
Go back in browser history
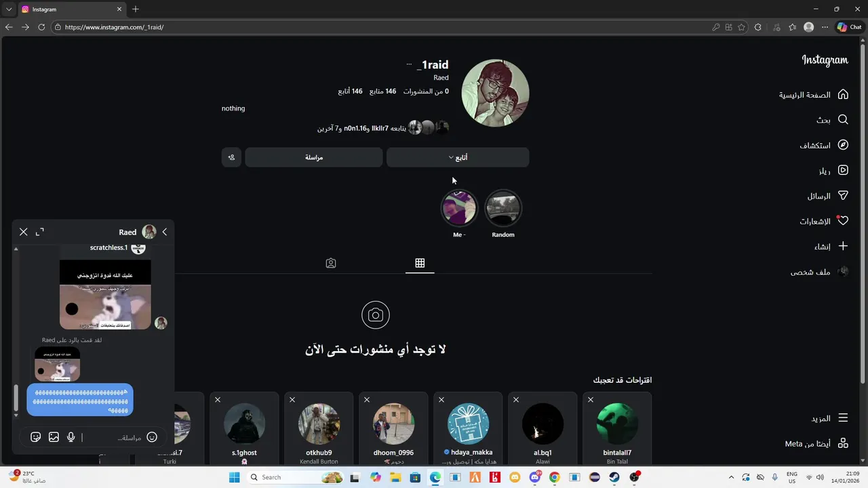point(9,27)
